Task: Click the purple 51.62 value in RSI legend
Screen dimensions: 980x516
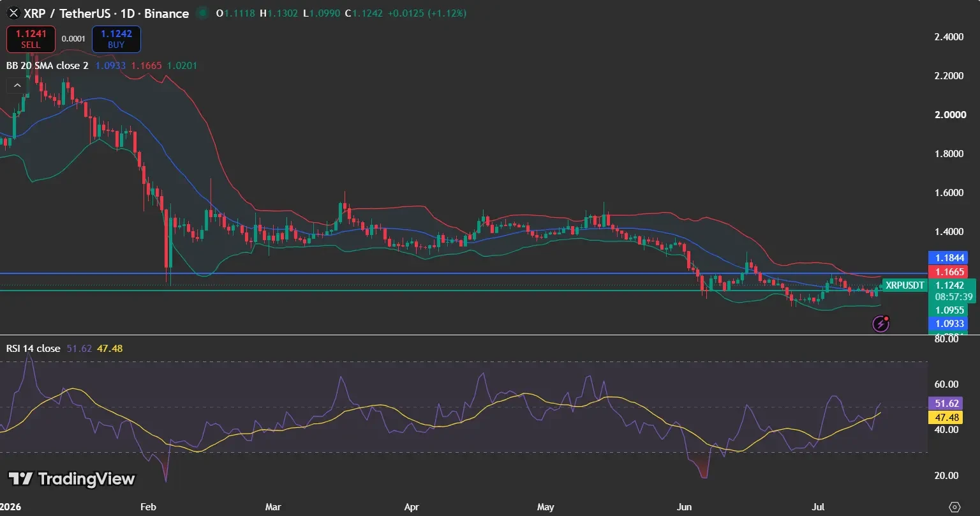Action: pyautogui.click(x=79, y=348)
